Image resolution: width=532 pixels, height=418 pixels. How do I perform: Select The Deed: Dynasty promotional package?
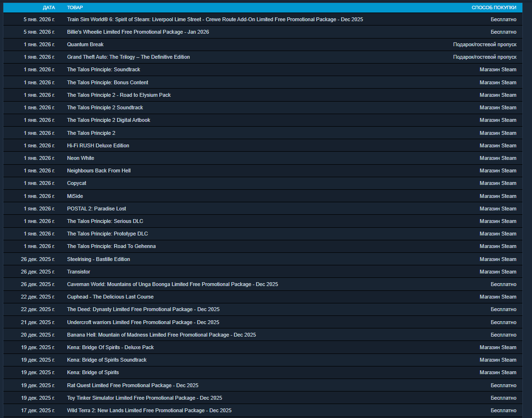(263, 310)
